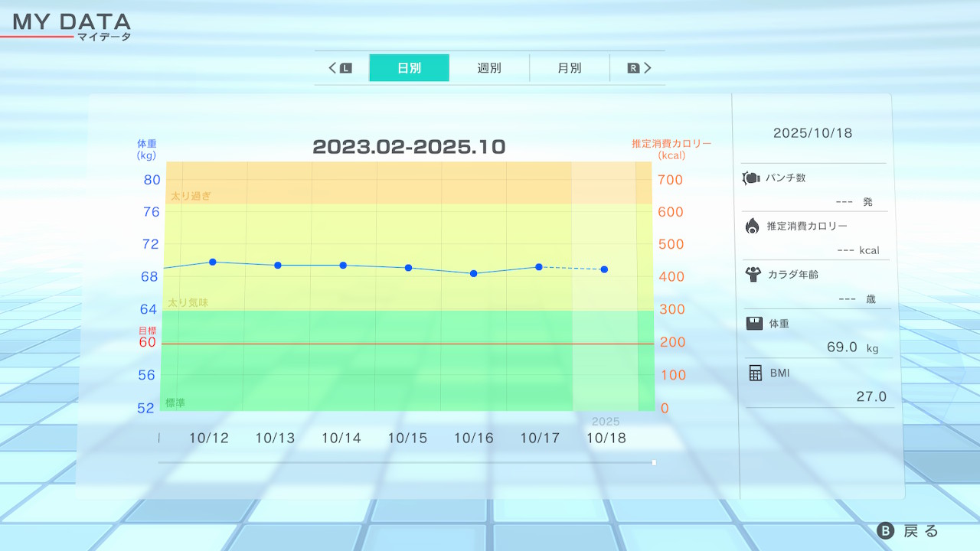
Task: Go to previous tab with left chevron
Action: [x=333, y=68]
